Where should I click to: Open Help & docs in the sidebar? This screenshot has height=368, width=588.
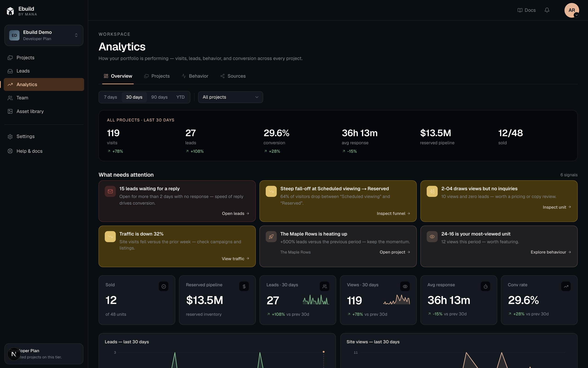44,151
